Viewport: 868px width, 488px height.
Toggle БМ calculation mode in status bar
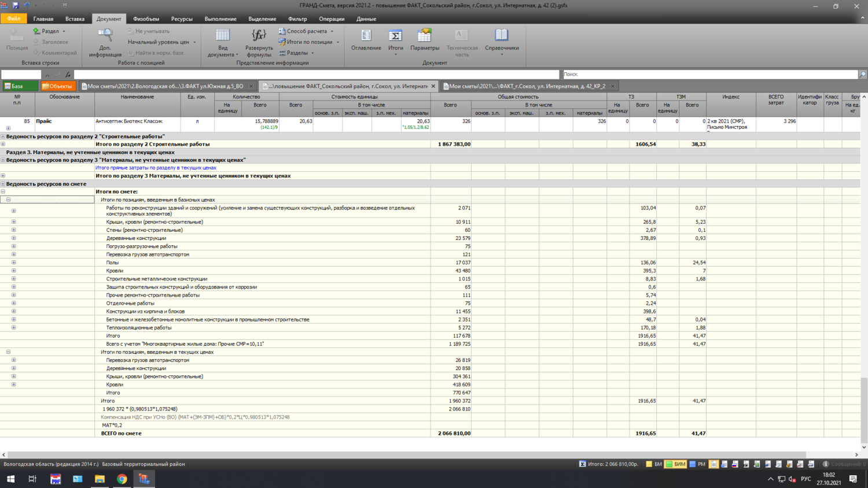point(654,464)
